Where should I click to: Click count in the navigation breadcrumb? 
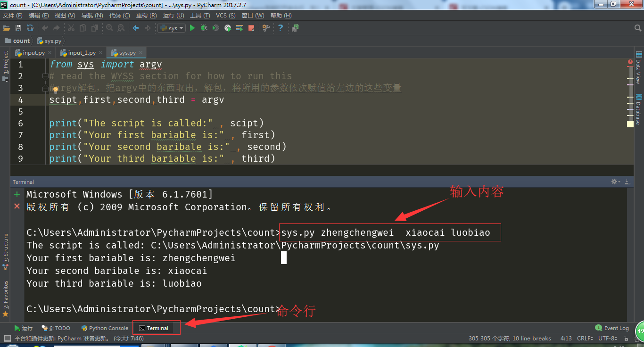(x=17, y=41)
